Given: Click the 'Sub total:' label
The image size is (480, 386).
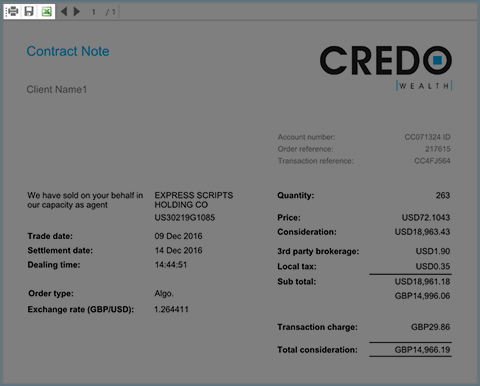Looking at the screenshot, I should tap(297, 282).
